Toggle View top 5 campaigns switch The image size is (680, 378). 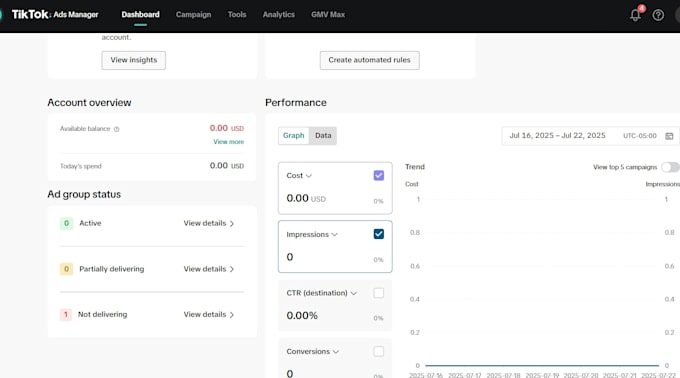click(x=670, y=167)
